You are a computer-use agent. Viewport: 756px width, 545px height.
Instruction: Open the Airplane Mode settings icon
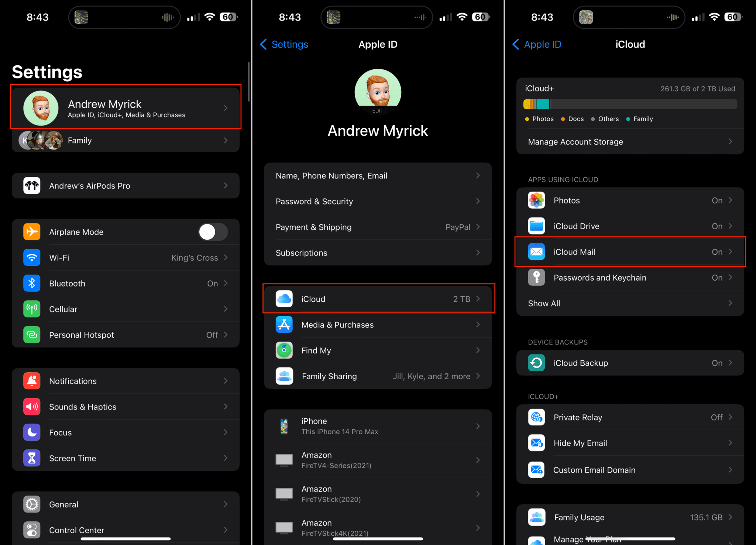pos(32,232)
